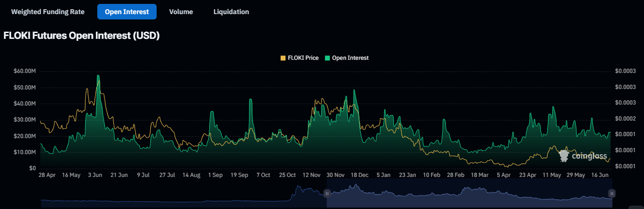
Task: Click the $60.00M axis label
Action: coord(25,71)
